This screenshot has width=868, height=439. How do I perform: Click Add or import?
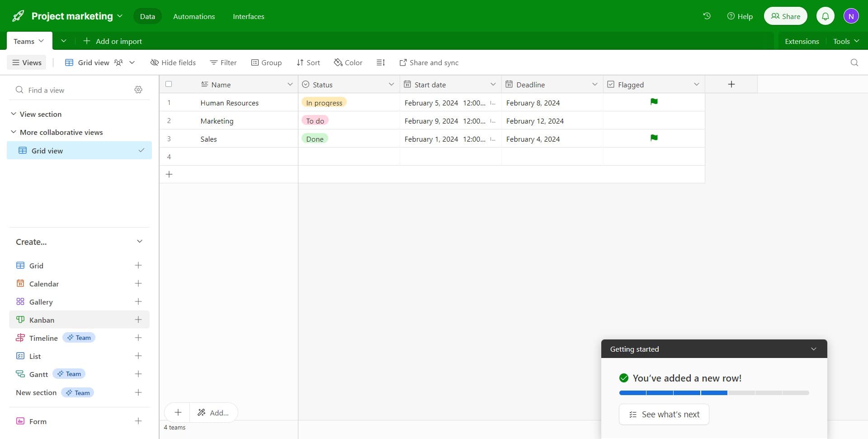113,41
